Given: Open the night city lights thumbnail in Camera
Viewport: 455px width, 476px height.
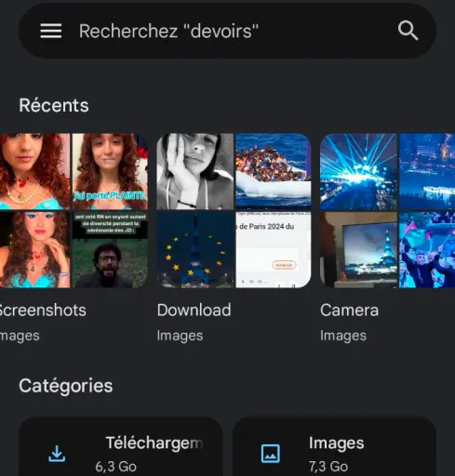Looking at the screenshot, I should 427,172.
